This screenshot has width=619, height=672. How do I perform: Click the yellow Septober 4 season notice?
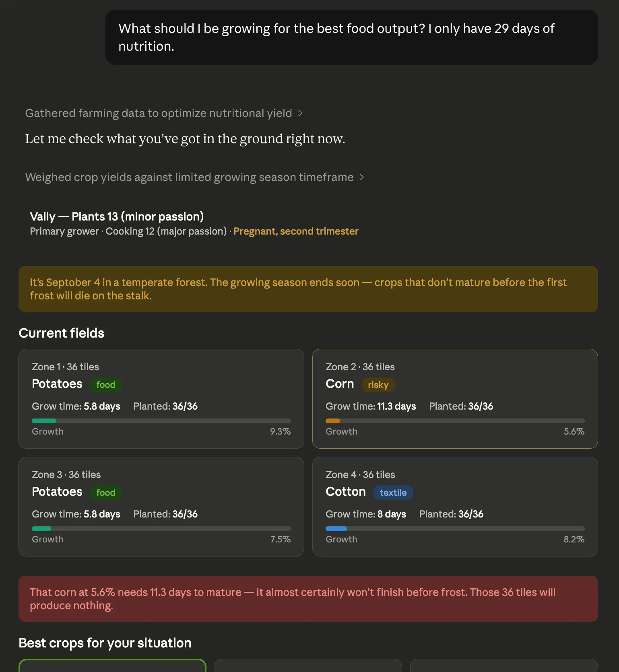(308, 289)
